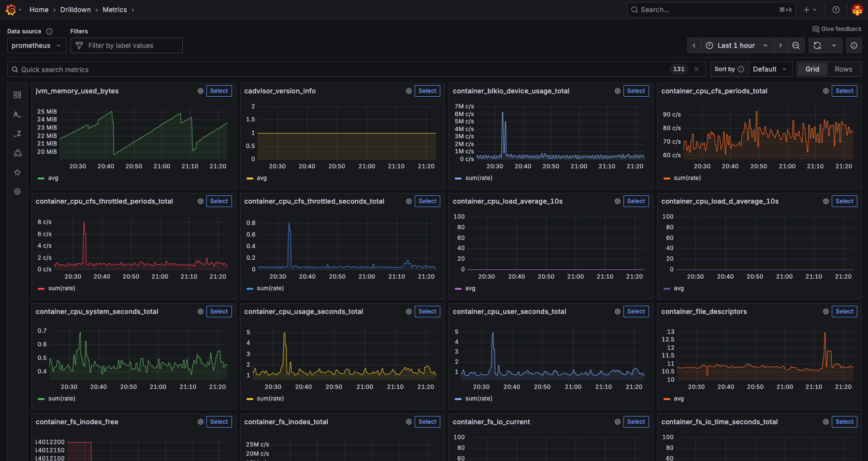Open the group-by-labels view in the sidebar

coord(17,153)
